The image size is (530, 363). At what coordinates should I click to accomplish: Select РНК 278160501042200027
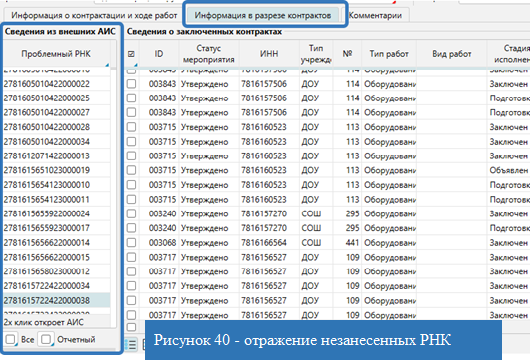point(57,112)
